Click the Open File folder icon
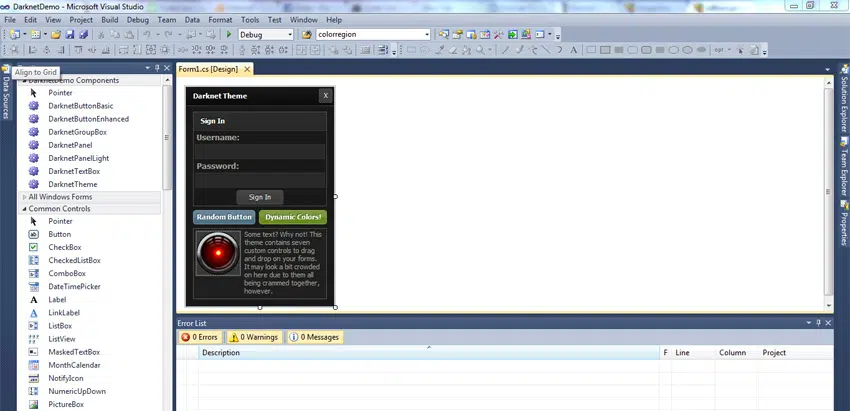This screenshot has width=850, height=411. tap(56, 34)
